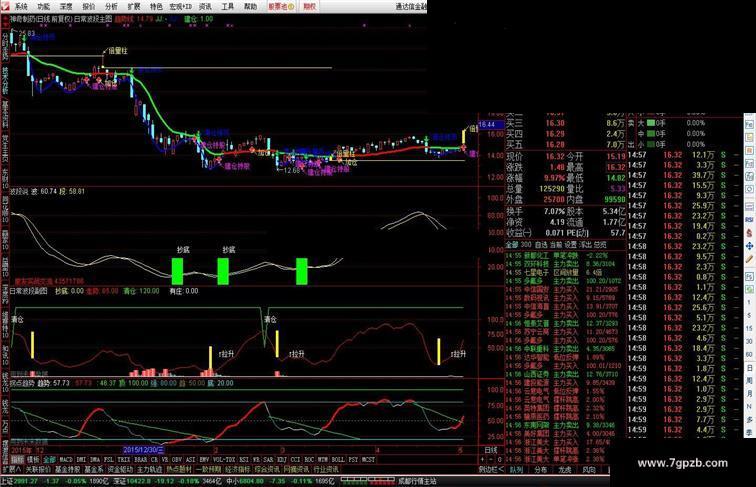This screenshot has height=487, width=756.
Task: Select the MACD indicator tab
Action: [x=66, y=460]
